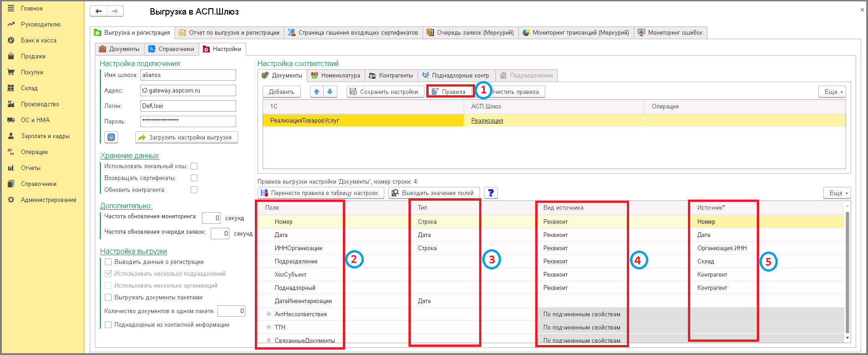This screenshot has height=355, width=868.
Task: Click Добавить button
Action: coord(282,92)
